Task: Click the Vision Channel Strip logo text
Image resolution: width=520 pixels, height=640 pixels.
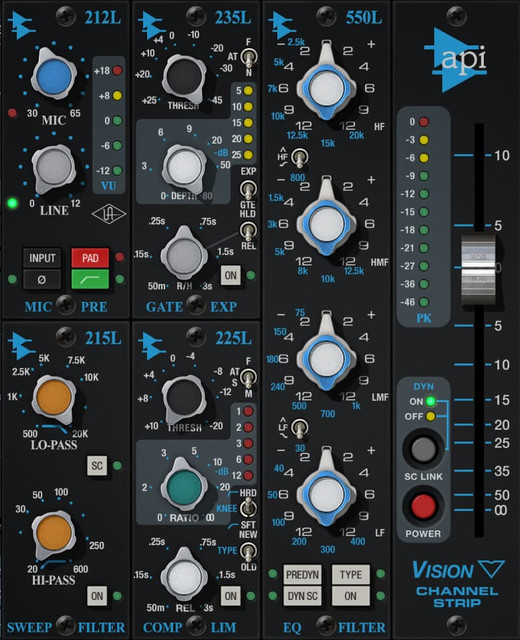Action: point(458,584)
